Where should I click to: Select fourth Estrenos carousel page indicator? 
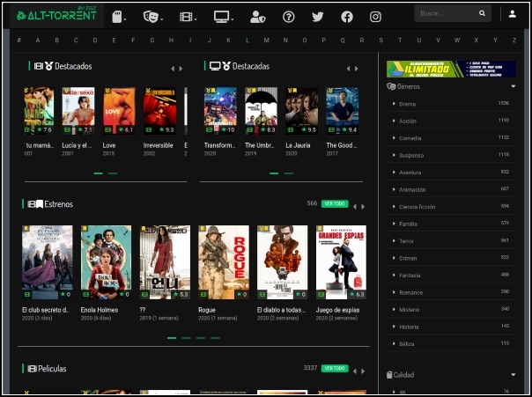(216, 338)
